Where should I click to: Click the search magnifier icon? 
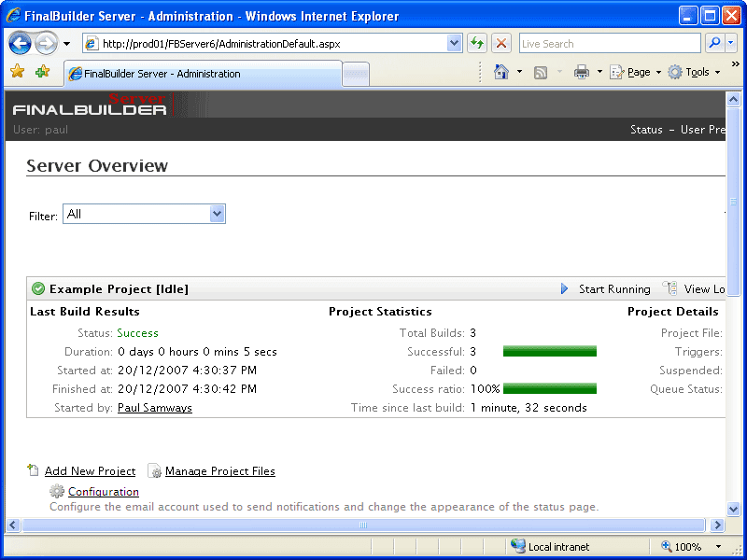click(714, 43)
